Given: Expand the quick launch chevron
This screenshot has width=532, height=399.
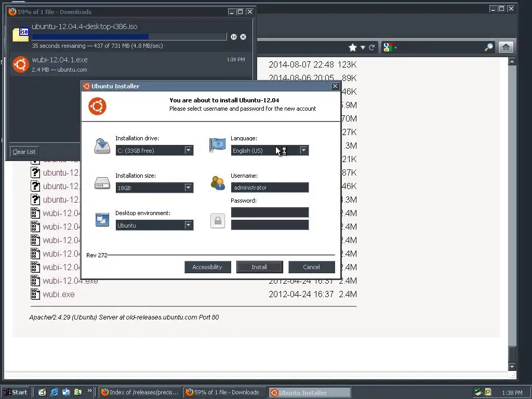Looking at the screenshot, I should click(89, 391).
